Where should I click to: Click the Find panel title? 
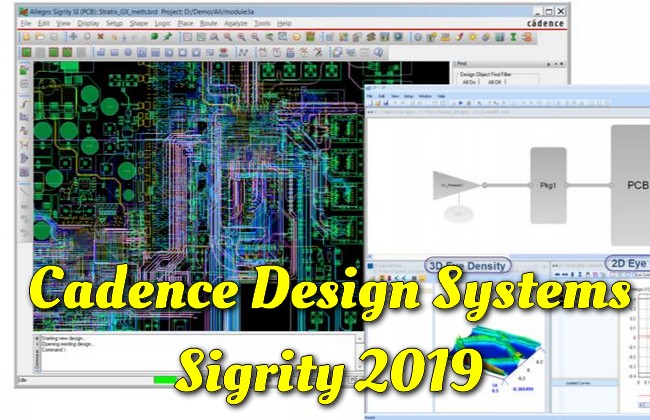pyautogui.click(x=462, y=63)
